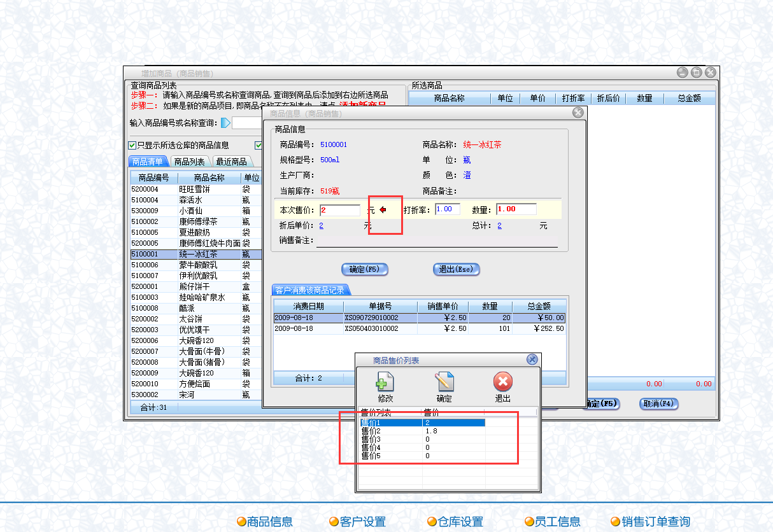Click the red arrow beside 本次售价
This screenshot has height=532, width=773.
(x=383, y=209)
